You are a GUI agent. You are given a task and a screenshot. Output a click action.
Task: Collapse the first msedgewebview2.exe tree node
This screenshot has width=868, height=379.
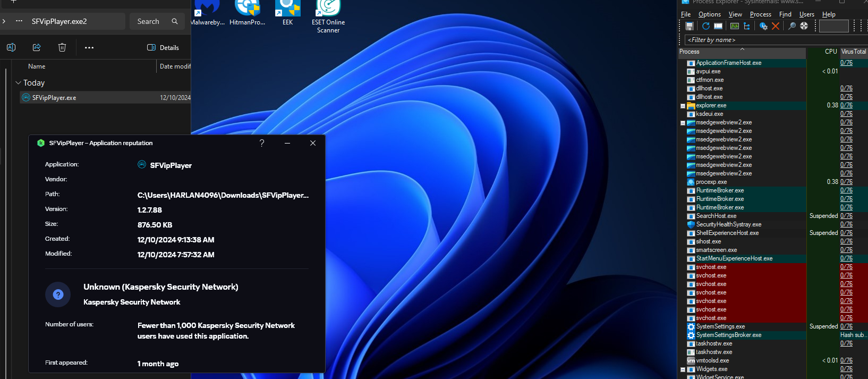683,123
